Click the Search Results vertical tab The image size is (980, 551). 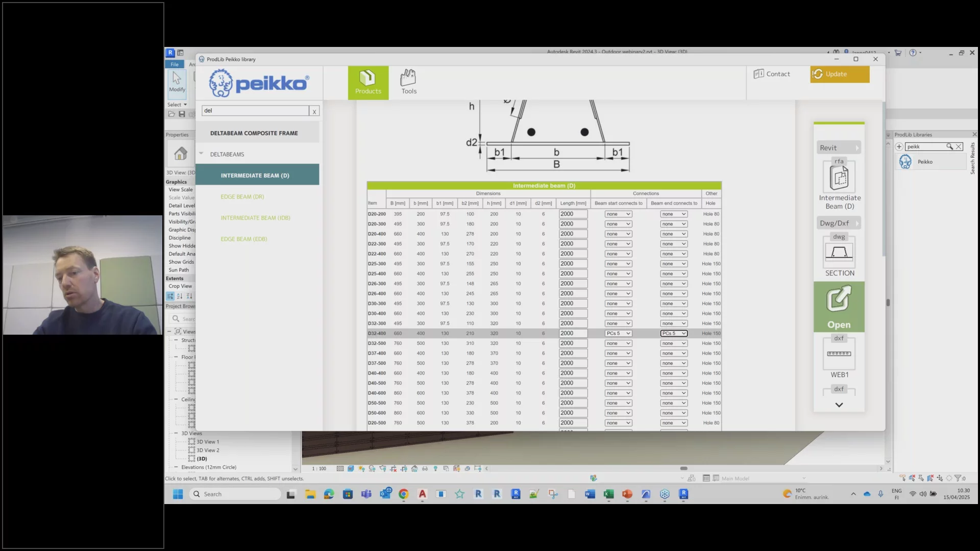pyautogui.click(x=972, y=159)
